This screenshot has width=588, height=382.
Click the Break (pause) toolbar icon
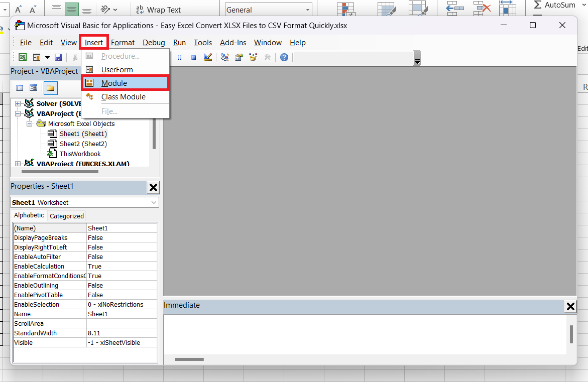pyautogui.click(x=180, y=57)
